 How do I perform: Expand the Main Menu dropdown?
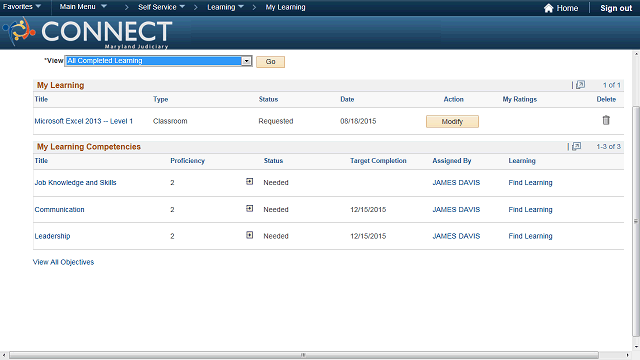coord(83,7)
